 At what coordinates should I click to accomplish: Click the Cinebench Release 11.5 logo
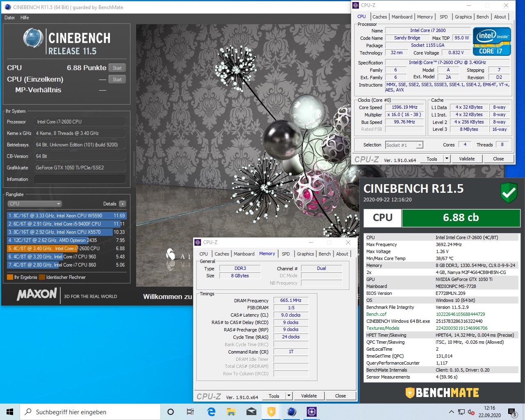click(x=67, y=41)
